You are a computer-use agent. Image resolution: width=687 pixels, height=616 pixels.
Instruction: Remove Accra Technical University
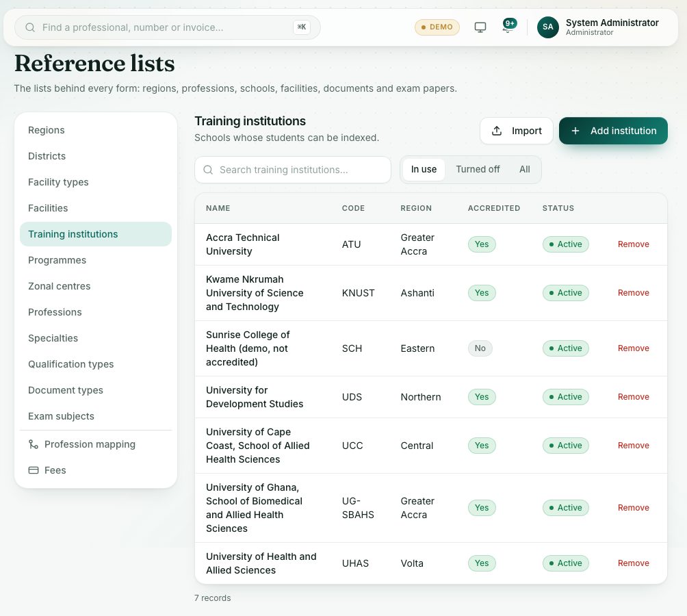(x=633, y=244)
